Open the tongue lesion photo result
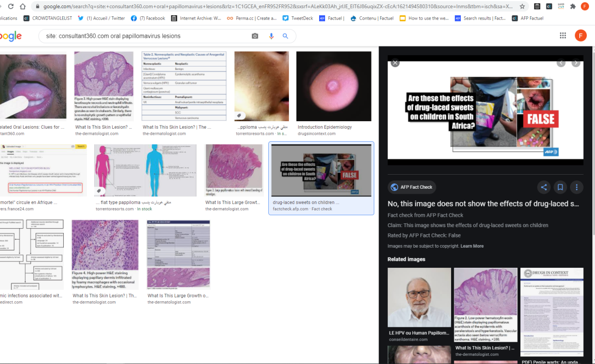Image resolution: width=595 pixels, height=364 pixels. tap(33, 87)
